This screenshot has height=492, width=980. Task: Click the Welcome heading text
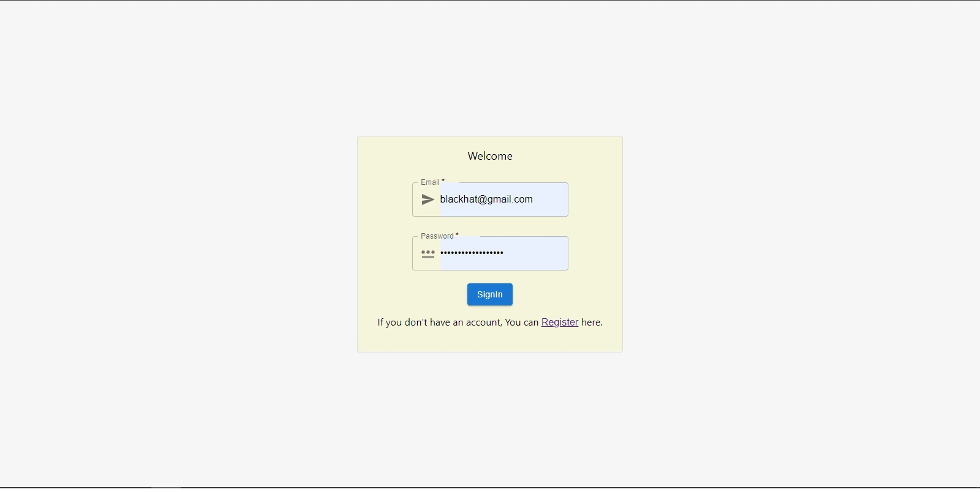tap(490, 156)
